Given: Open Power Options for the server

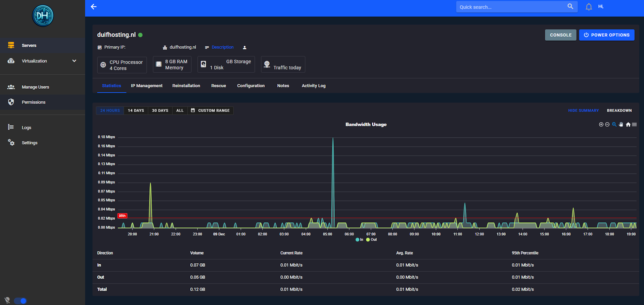Looking at the screenshot, I should [x=606, y=35].
